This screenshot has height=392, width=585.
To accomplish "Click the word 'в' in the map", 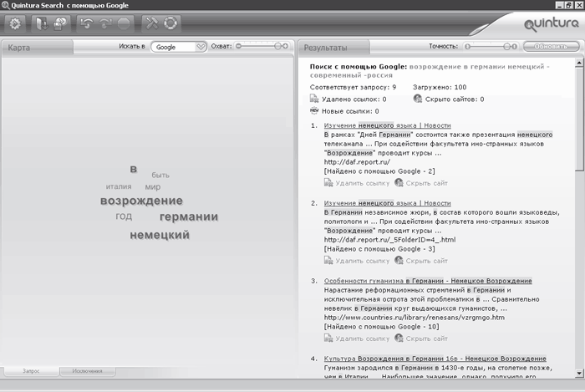I will point(133,169).
